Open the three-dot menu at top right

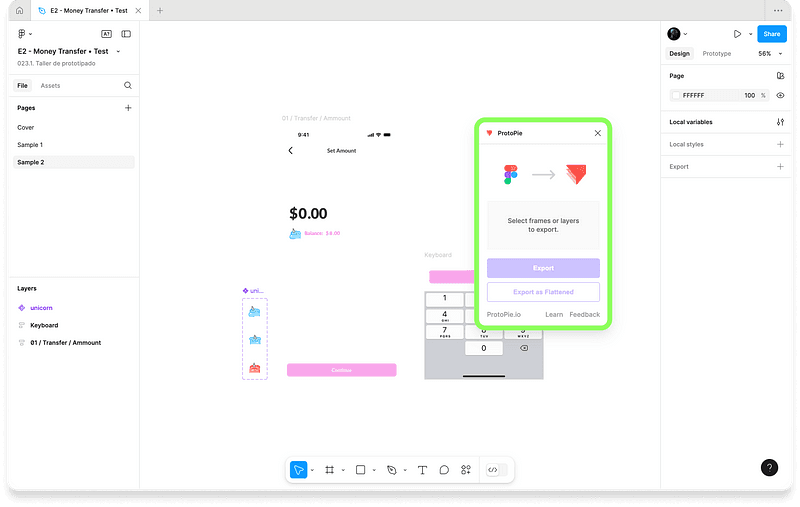[778, 10]
